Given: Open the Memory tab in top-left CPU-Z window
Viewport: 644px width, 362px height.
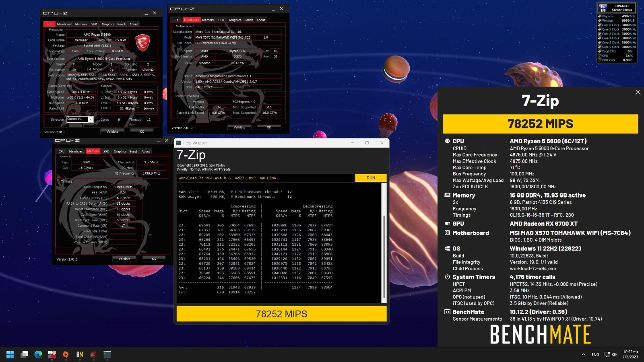Looking at the screenshot, I should (x=81, y=24).
